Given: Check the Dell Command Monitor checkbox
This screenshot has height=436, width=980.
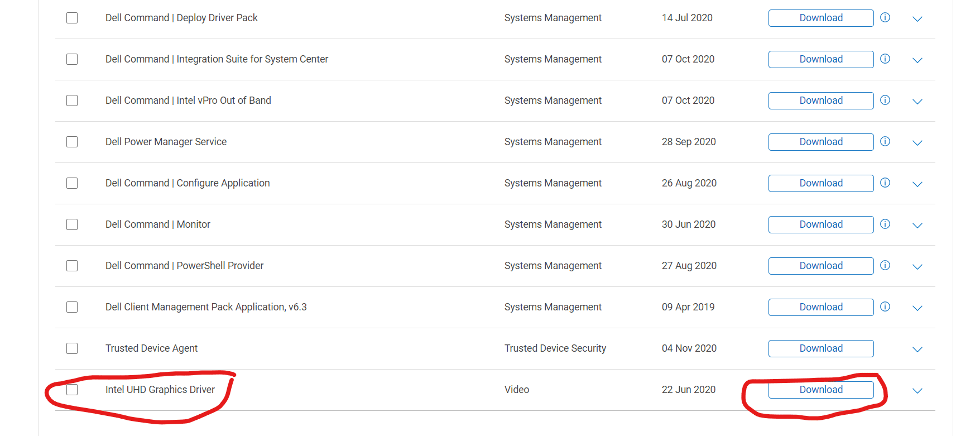Looking at the screenshot, I should pos(71,224).
